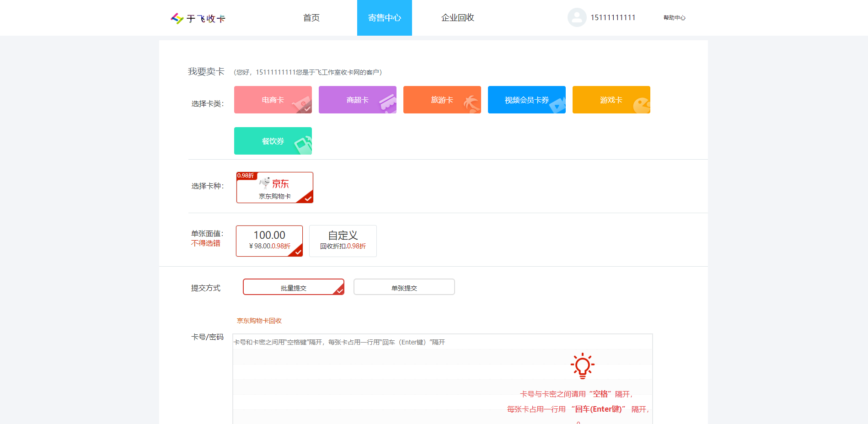Open the 首页 nav tab
The height and width of the screenshot is (424, 868).
point(311,18)
